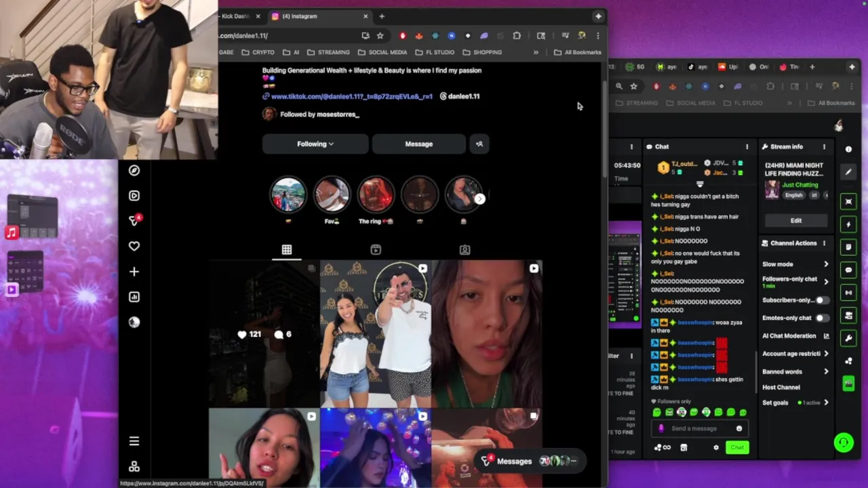Expand Set goals option
This screenshot has width=868, height=488.
pyautogui.click(x=826, y=403)
